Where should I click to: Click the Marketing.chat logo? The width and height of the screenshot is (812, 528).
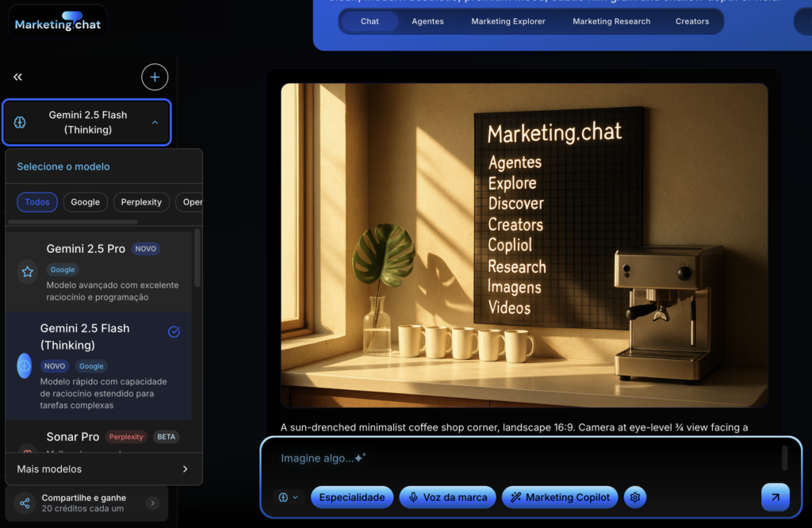point(57,21)
